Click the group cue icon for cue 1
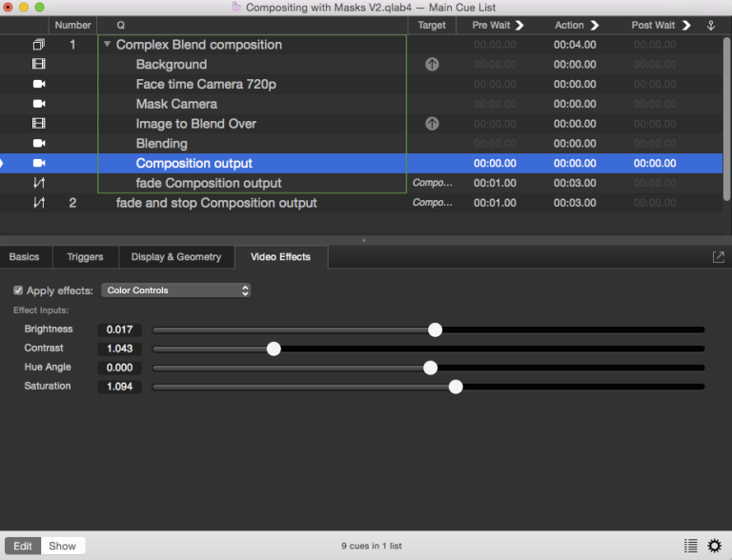Screen dimensions: 732x560 39,45
